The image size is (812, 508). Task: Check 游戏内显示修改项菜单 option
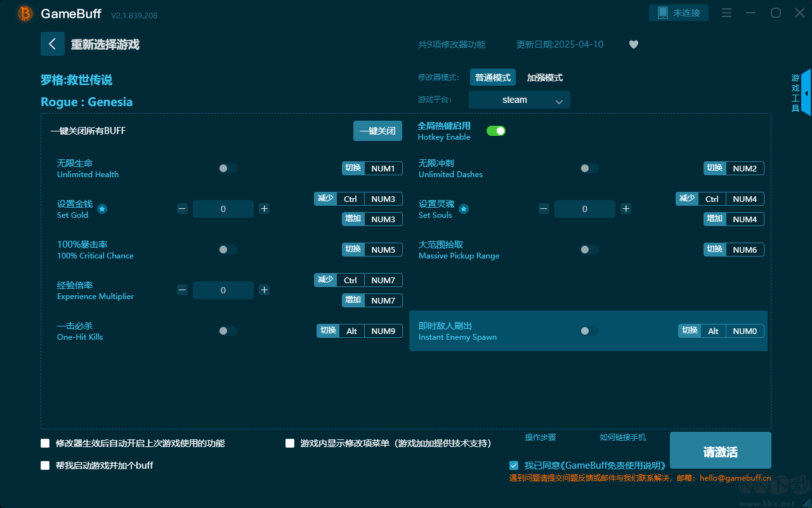[x=290, y=443]
